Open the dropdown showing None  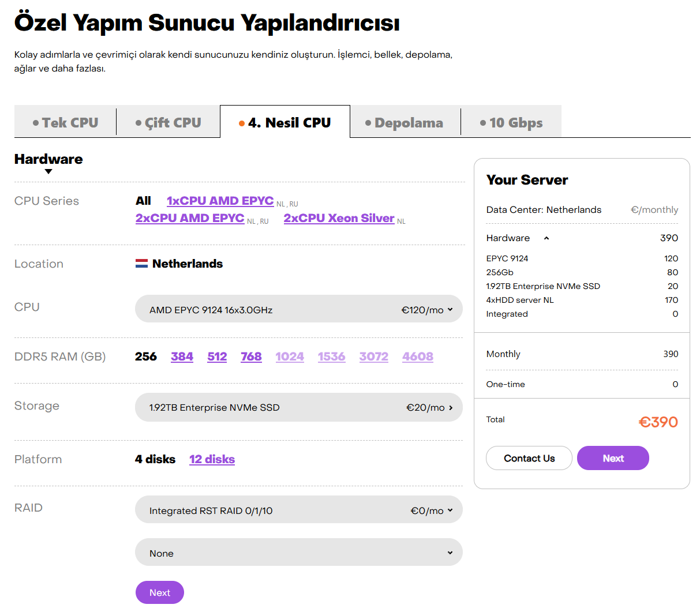[x=298, y=553]
